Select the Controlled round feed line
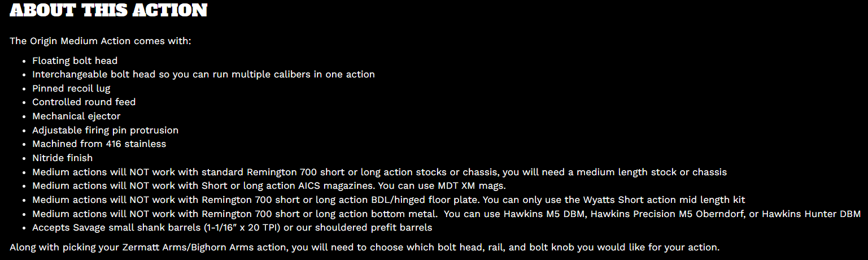 tap(84, 102)
